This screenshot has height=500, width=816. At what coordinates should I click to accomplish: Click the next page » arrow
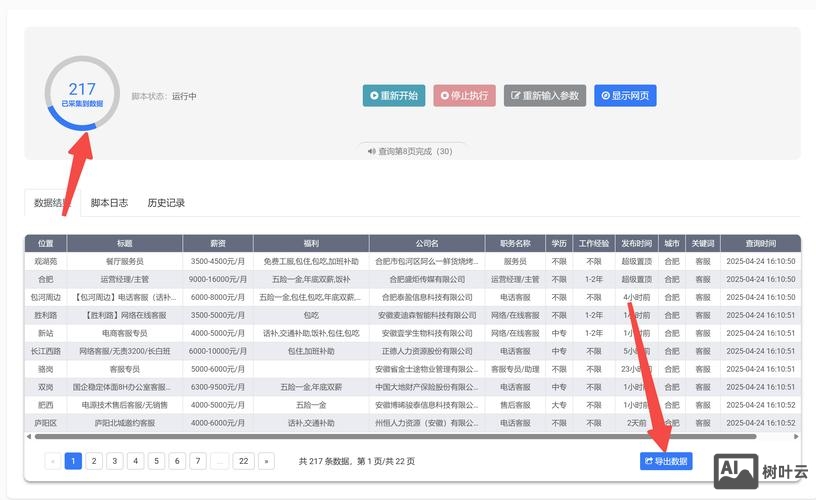pos(266,461)
